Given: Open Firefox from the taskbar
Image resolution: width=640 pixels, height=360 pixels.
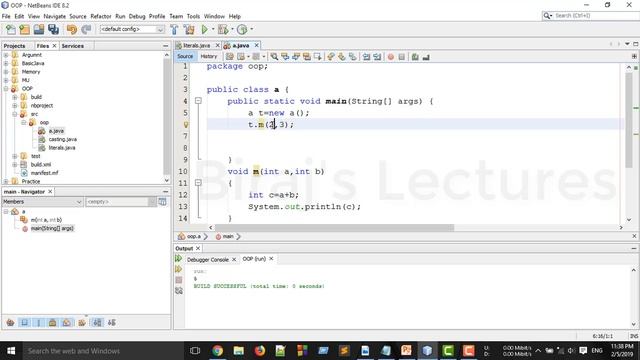Looking at the screenshot, I should point(260,351).
